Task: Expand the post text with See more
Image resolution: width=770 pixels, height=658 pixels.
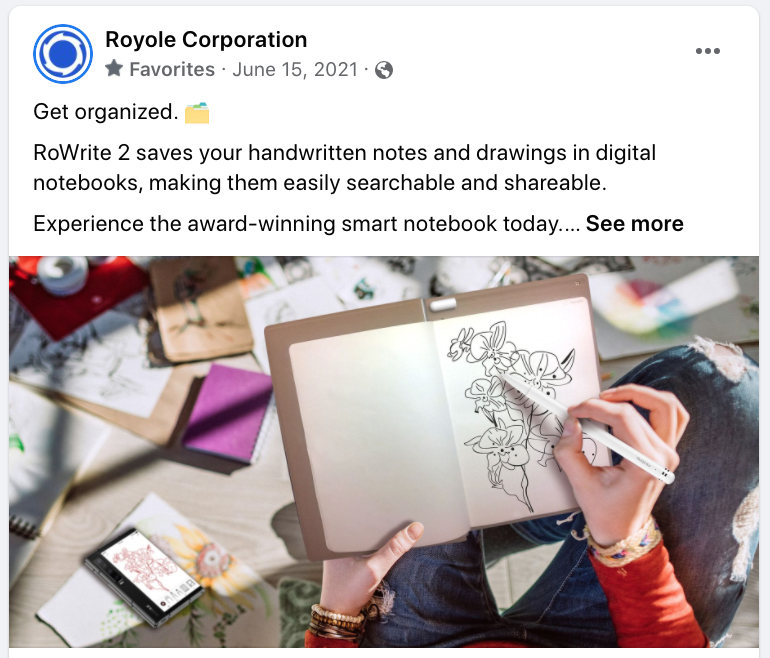Action: pyautogui.click(x=634, y=223)
